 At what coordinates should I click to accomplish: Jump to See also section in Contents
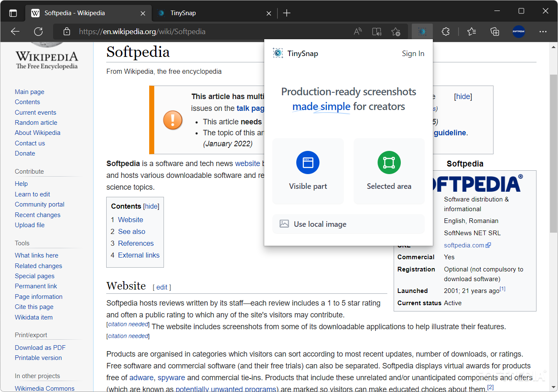[131, 231]
